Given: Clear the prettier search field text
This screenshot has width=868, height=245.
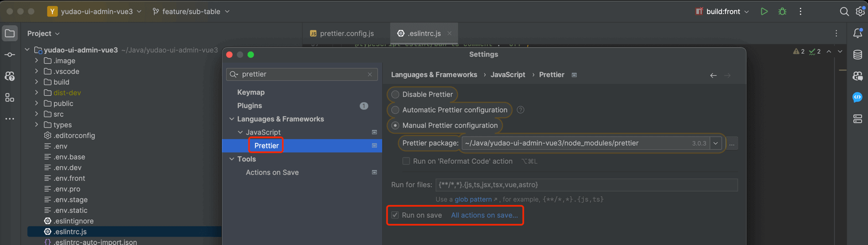Looking at the screenshot, I should tap(370, 74).
